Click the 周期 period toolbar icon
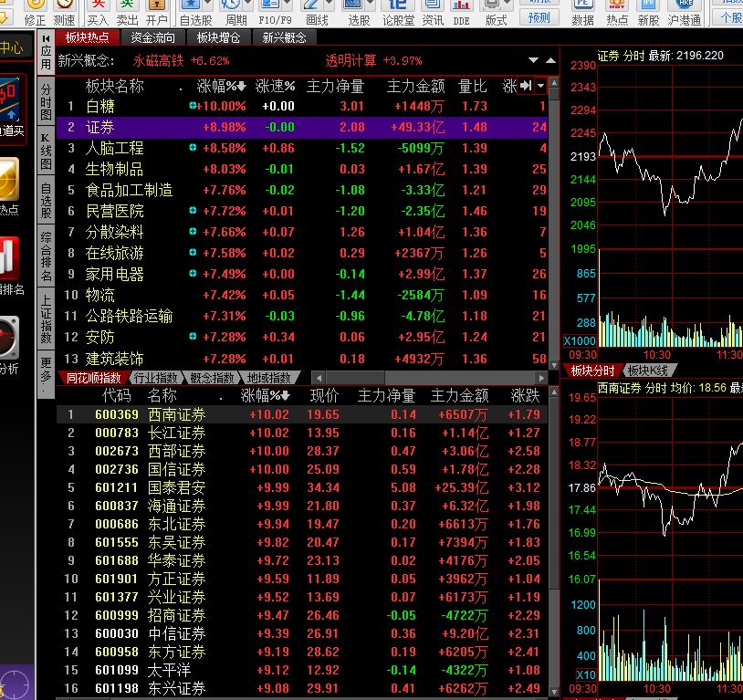Screen dimensions: 743x700 [x=233, y=13]
